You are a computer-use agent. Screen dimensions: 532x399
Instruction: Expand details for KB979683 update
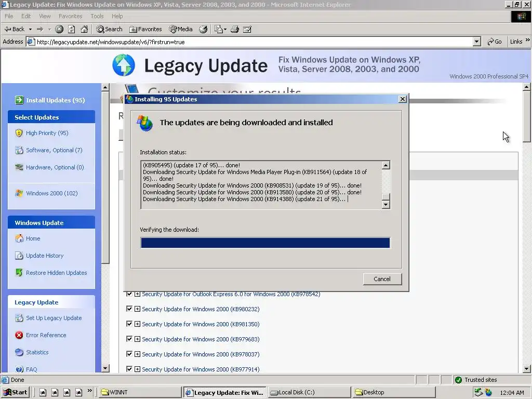pos(137,339)
